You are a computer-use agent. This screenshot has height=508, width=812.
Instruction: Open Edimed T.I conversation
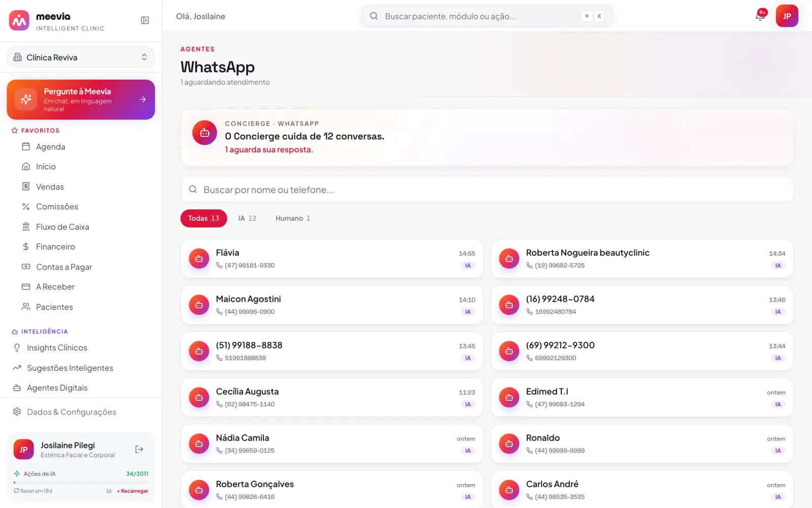642,397
